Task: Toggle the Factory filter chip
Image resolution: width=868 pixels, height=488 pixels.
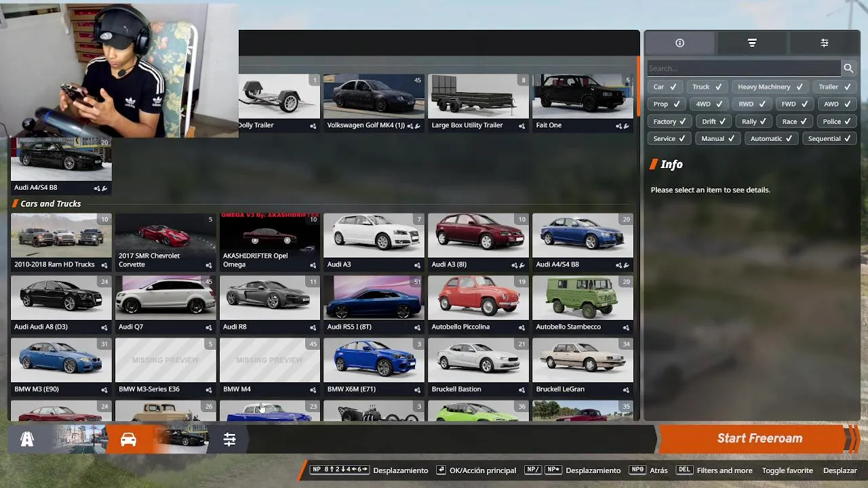Action: pyautogui.click(x=669, y=121)
